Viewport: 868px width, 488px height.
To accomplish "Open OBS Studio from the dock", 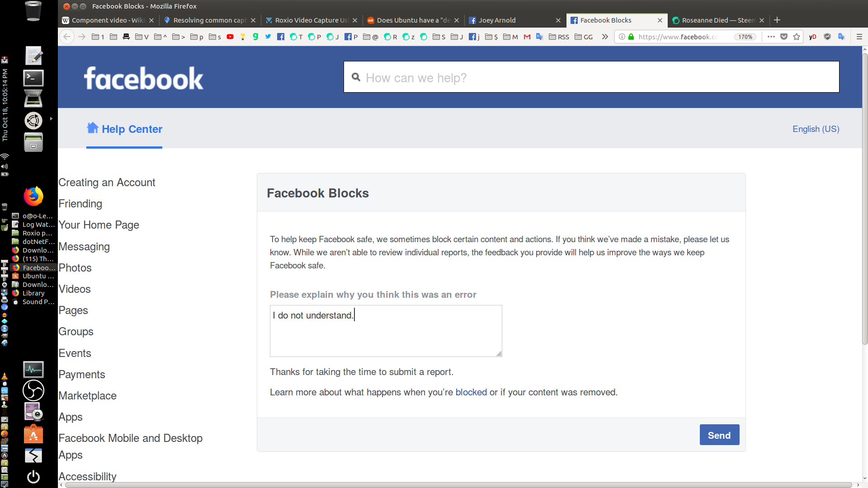I will tap(33, 390).
